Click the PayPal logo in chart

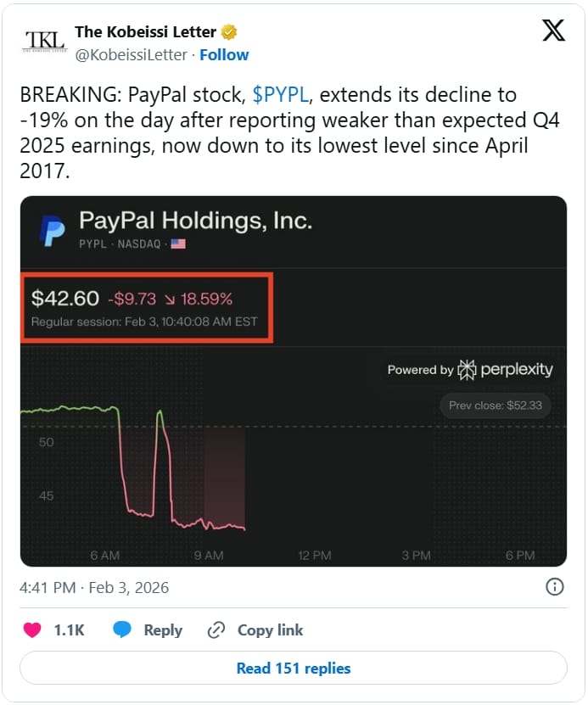click(x=53, y=229)
